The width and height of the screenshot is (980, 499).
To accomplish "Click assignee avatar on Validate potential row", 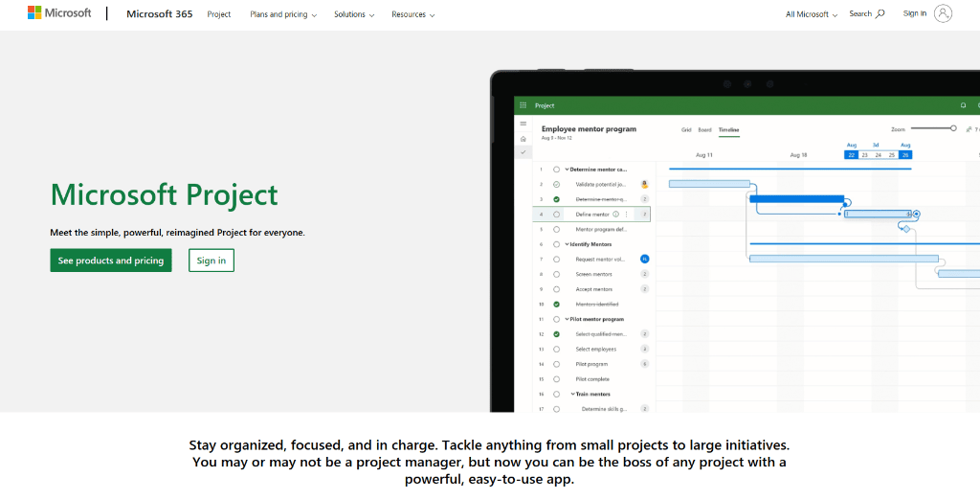I will pos(644,185).
